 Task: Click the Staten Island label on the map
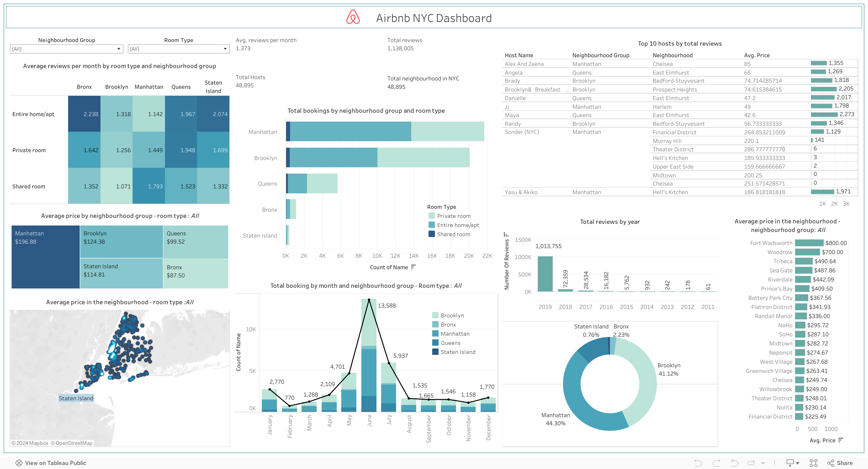tap(76, 398)
